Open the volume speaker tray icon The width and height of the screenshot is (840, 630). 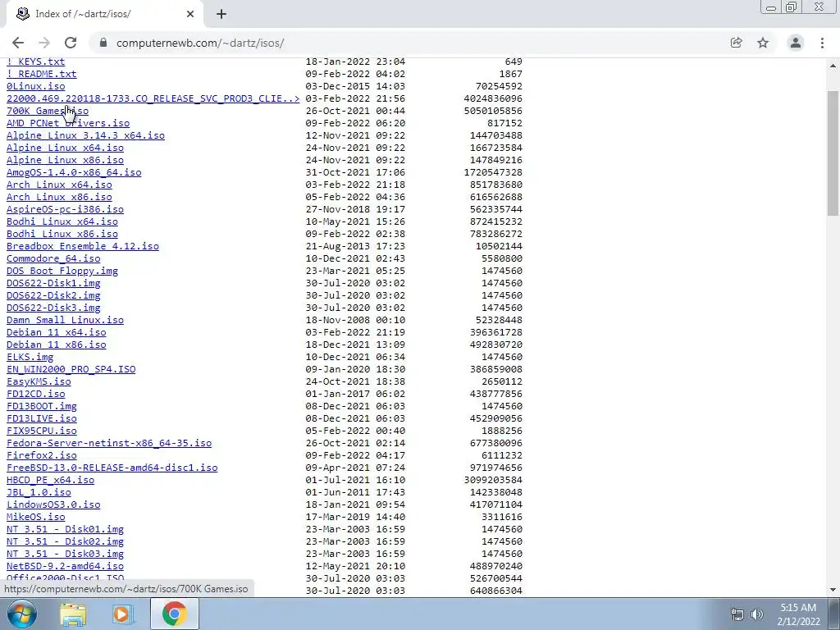pos(757,614)
